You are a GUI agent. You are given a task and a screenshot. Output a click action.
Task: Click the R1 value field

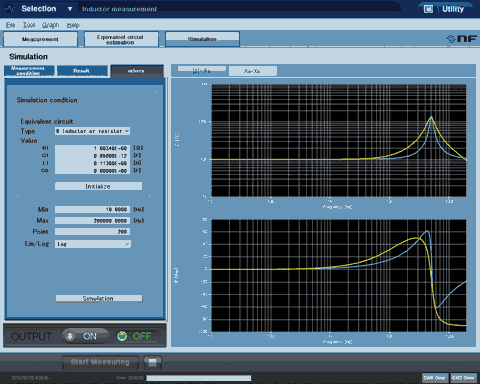[x=92, y=148]
